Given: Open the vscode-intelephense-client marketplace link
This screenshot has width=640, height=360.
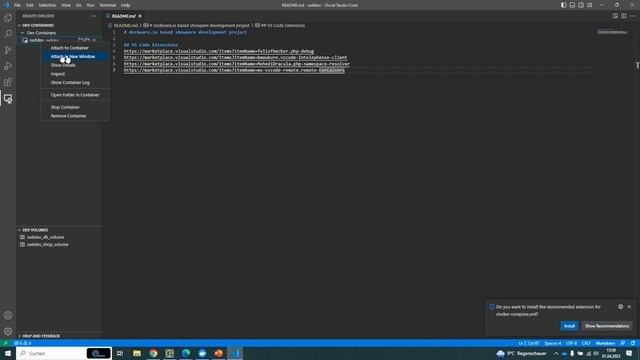Looking at the screenshot, I should [x=236, y=58].
